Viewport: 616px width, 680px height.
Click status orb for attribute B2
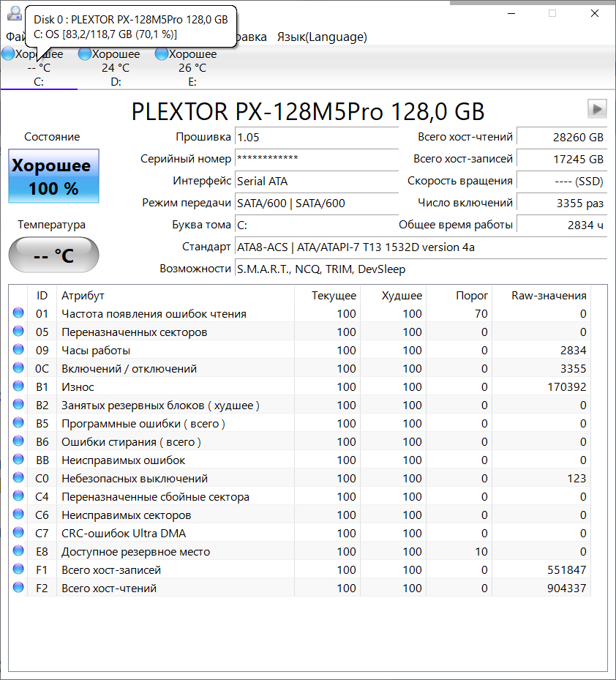point(18,404)
